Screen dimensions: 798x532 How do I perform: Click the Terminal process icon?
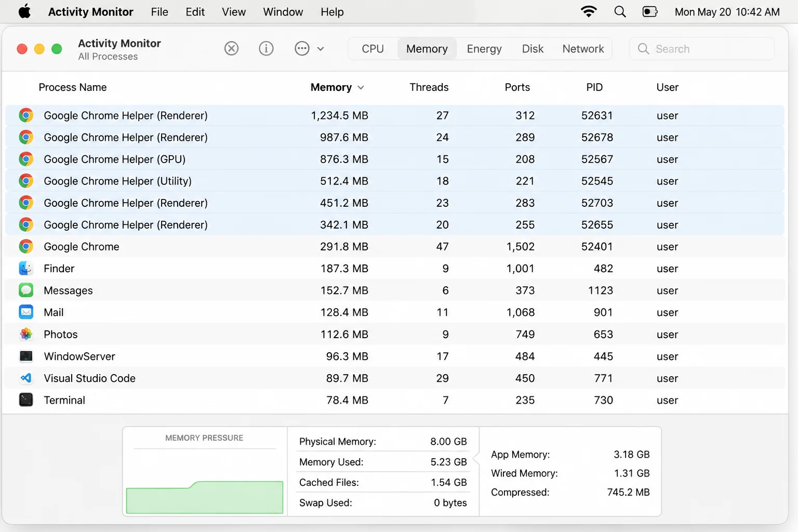pyautogui.click(x=26, y=400)
